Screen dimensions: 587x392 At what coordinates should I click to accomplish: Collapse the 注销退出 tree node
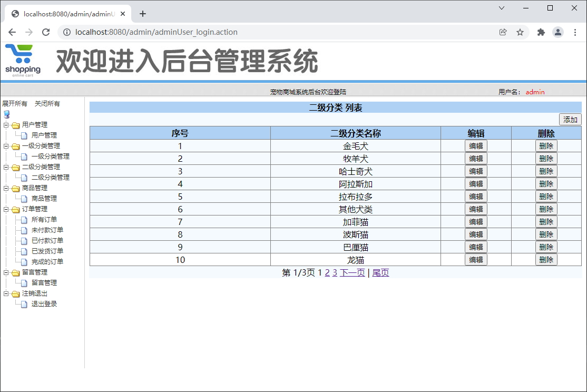(6, 293)
